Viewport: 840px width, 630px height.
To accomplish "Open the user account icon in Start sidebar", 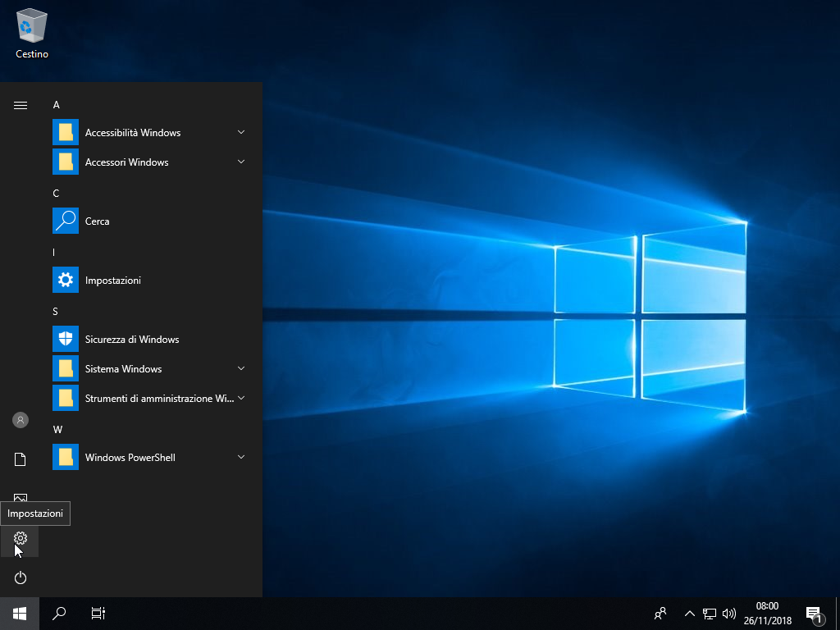I will (x=21, y=420).
